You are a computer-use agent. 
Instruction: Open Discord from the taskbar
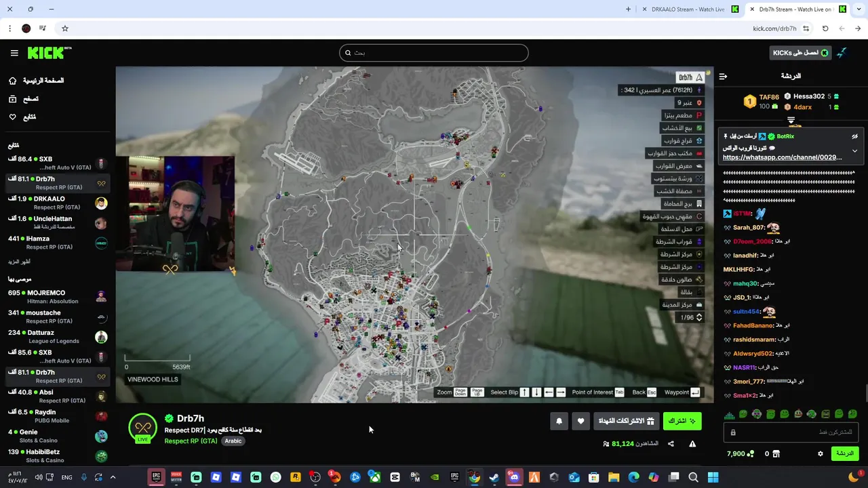[x=514, y=477]
